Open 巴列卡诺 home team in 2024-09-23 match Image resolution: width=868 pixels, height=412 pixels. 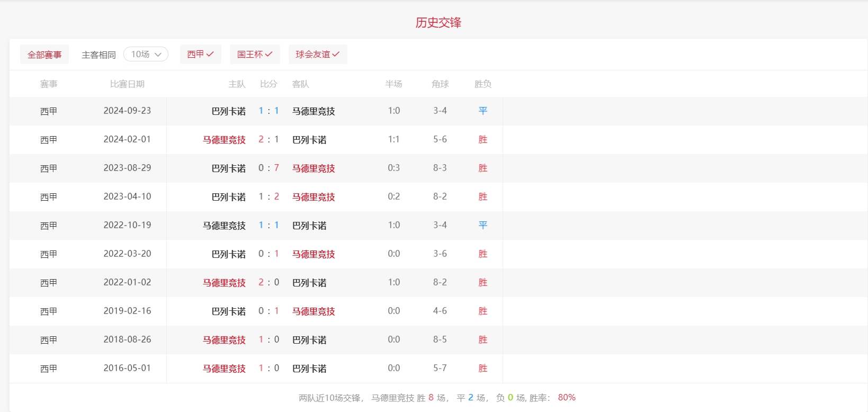coord(228,111)
